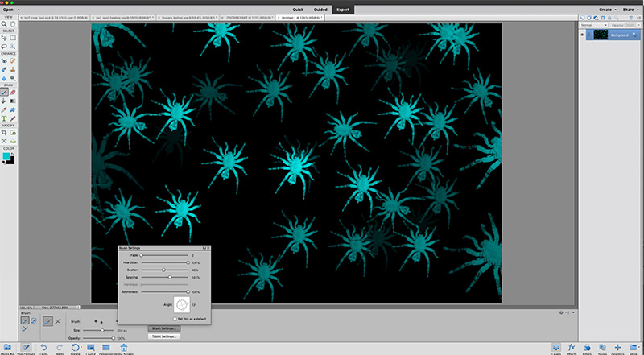Select the Crop tool
644x355 pixels.
pos(4,132)
